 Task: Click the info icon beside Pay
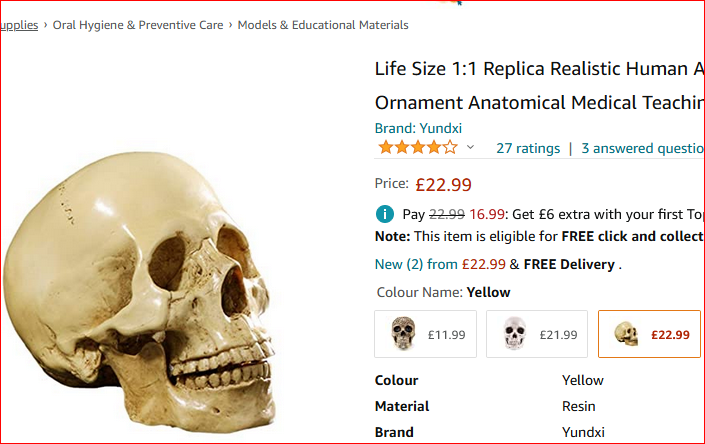[384, 214]
